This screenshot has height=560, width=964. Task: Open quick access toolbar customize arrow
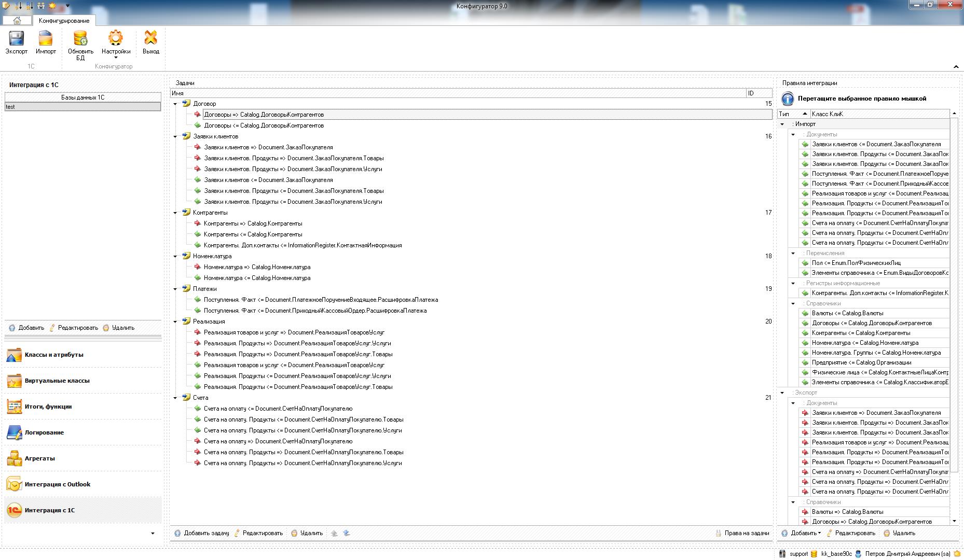(67, 6)
